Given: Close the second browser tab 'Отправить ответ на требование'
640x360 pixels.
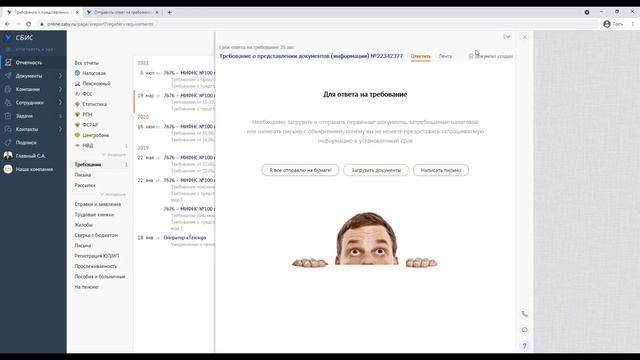Looking at the screenshot, I should tap(157, 12).
